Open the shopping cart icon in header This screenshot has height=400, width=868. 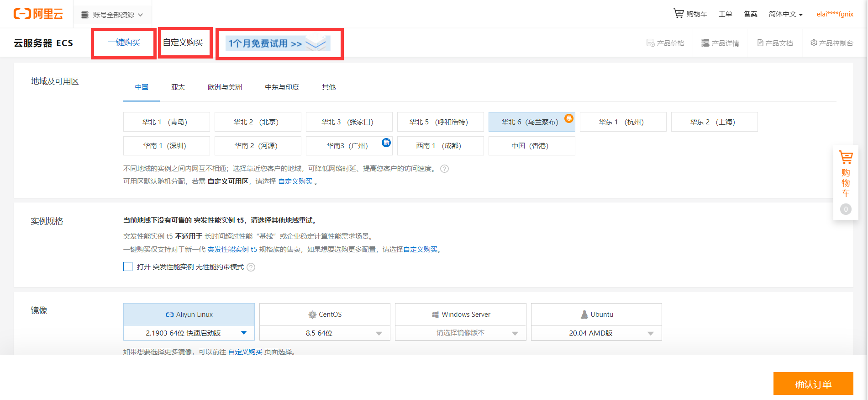point(679,14)
